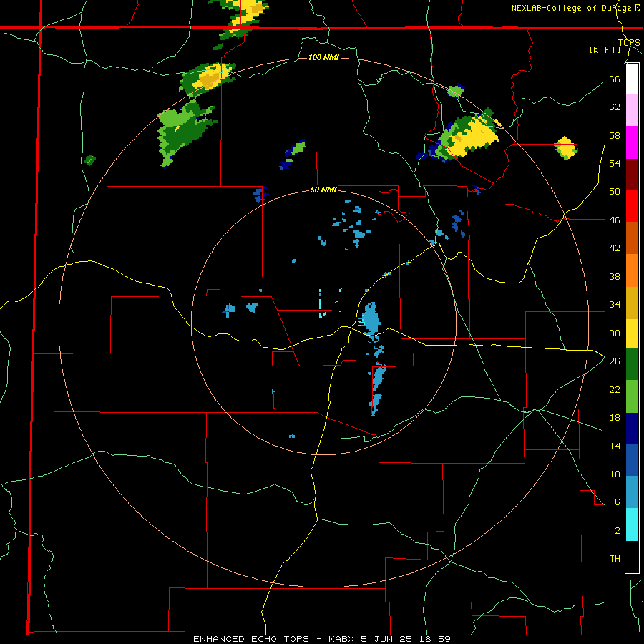The image size is (644, 644).
Task: Select the dark red legend swatch
Action: (x=632, y=175)
